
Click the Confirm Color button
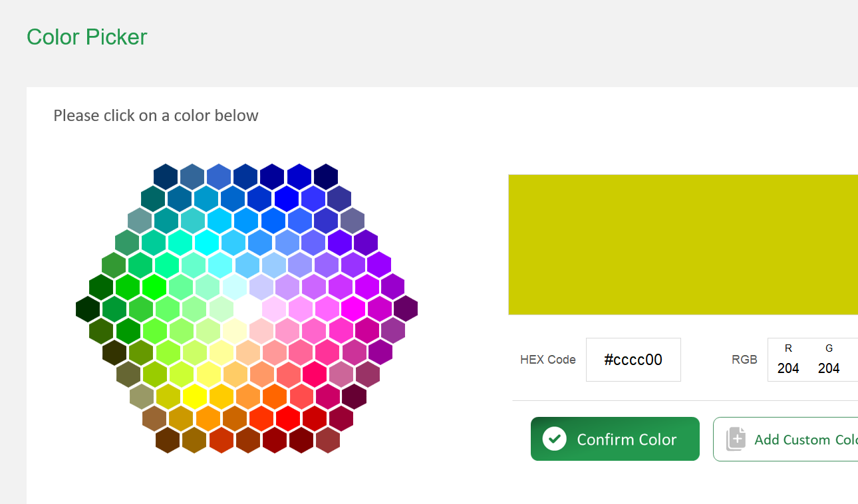coord(615,439)
